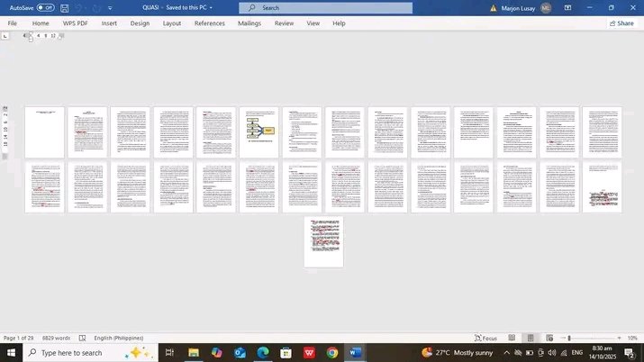This screenshot has height=362, width=644.
Task: Click the zoom slider handle
Action: coord(569,338)
